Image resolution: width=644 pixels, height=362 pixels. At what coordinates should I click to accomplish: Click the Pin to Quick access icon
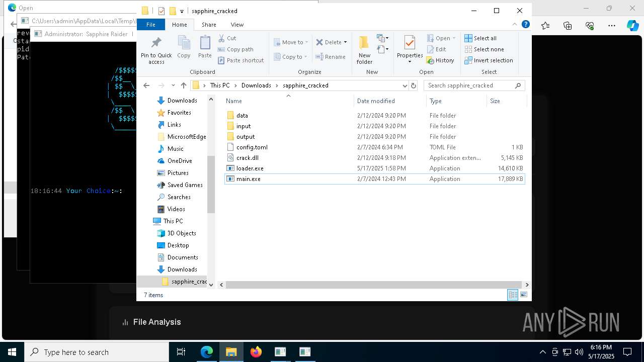156,43
